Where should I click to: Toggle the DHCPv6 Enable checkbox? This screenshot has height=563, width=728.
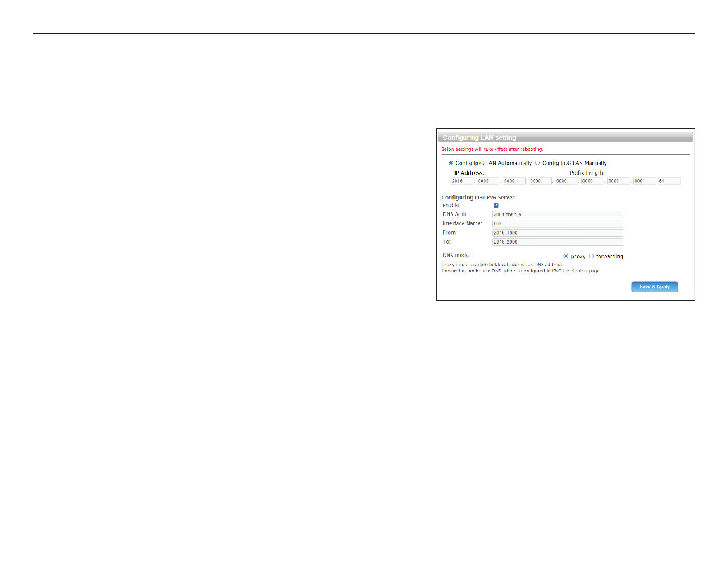click(x=496, y=206)
